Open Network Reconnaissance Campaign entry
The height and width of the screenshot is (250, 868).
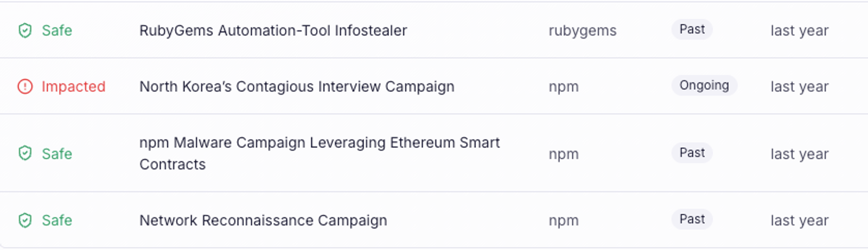263,220
